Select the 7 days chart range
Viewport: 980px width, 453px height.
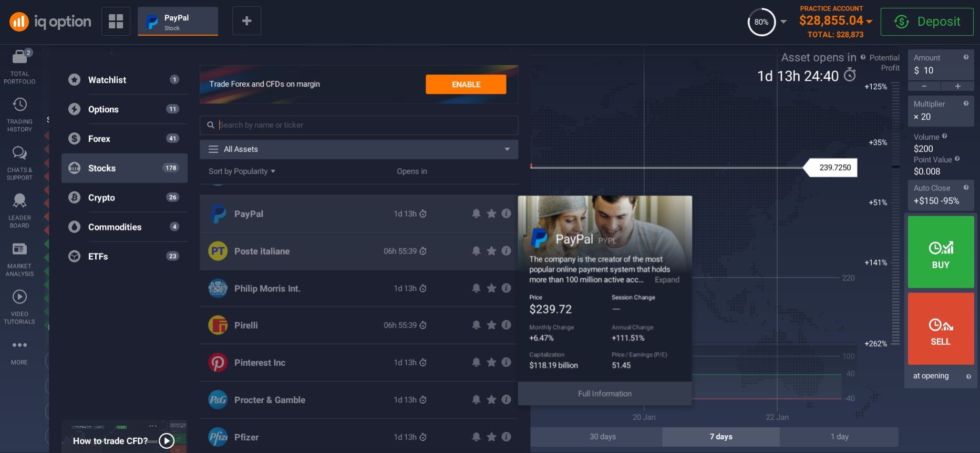coord(721,437)
